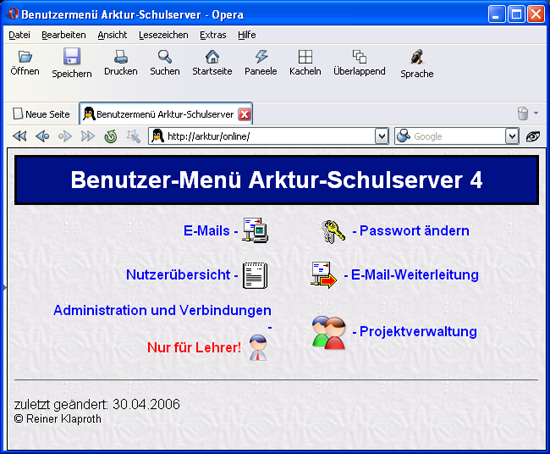Screen dimensions: 550x454
Task: Click the Neue Seite tab button
Action: coord(42,114)
